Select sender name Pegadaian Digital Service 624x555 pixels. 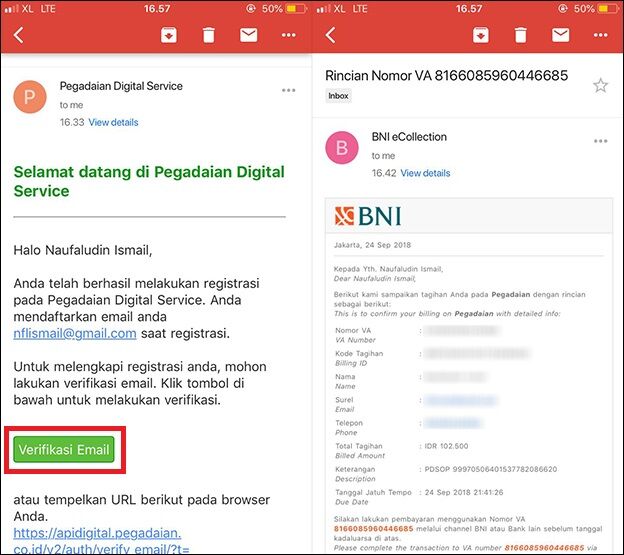(121, 86)
